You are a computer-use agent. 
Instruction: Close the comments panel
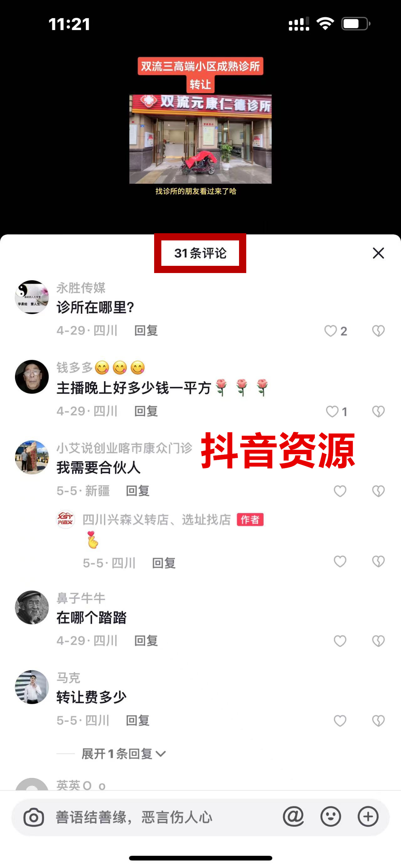[x=378, y=253]
